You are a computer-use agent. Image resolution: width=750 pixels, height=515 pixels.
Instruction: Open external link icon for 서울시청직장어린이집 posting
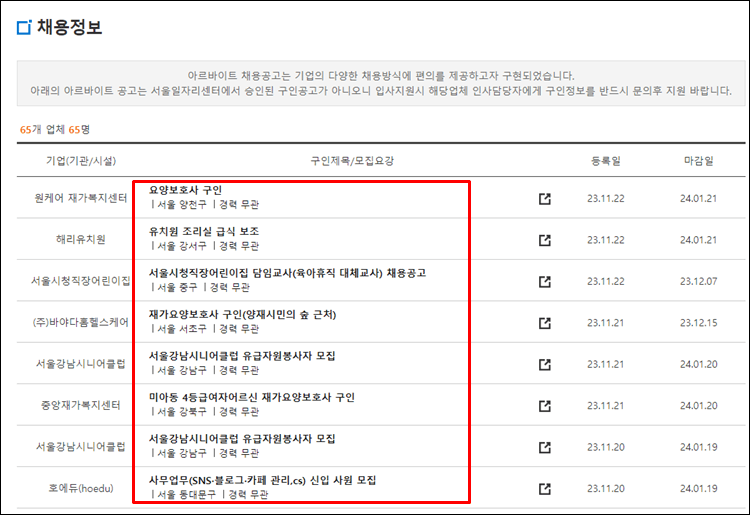click(544, 281)
